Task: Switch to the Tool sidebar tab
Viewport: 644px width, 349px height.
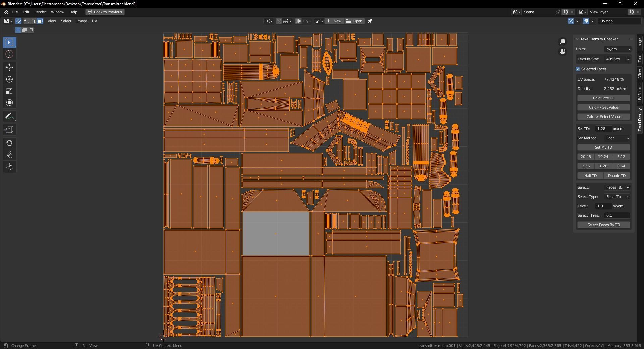Action: tap(640, 59)
